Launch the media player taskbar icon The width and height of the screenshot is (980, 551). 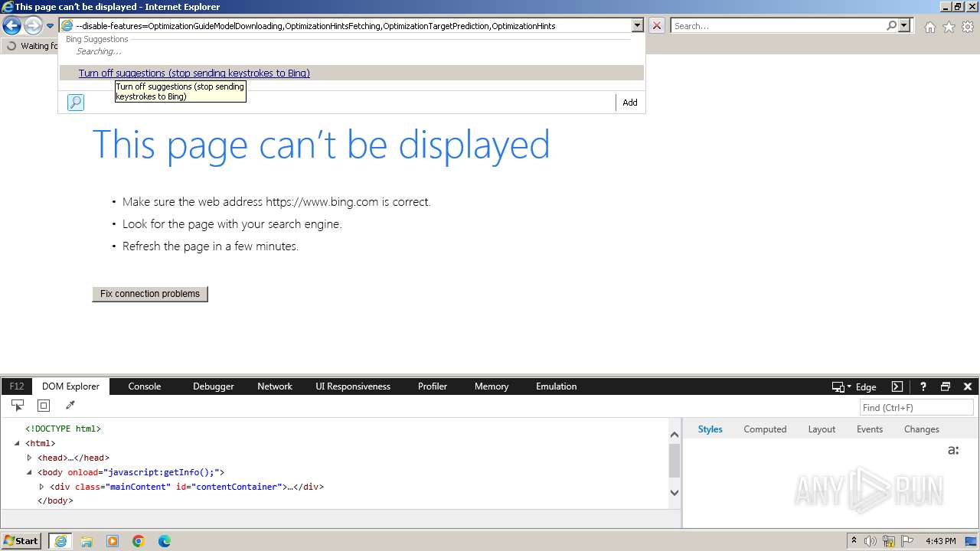pyautogui.click(x=113, y=541)
